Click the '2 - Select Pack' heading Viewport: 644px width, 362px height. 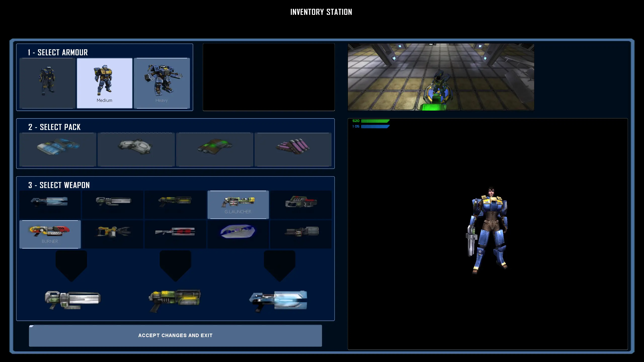click(x=54, y=127)
